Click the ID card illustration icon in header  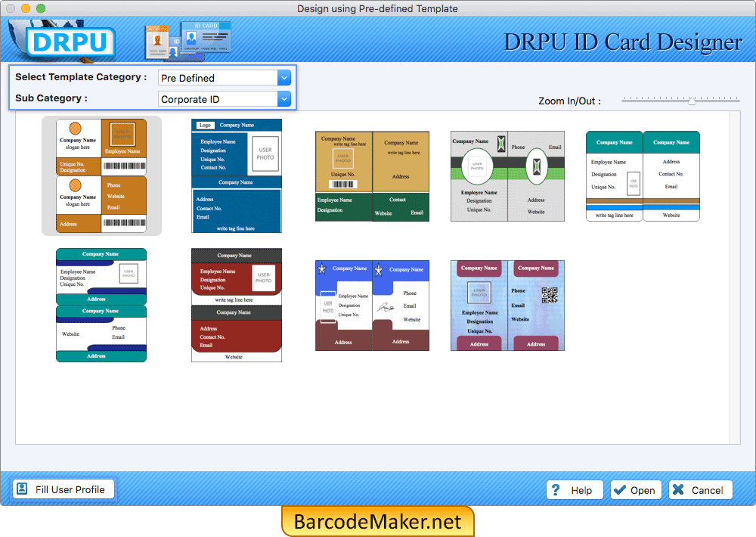(x=188, y=41)
